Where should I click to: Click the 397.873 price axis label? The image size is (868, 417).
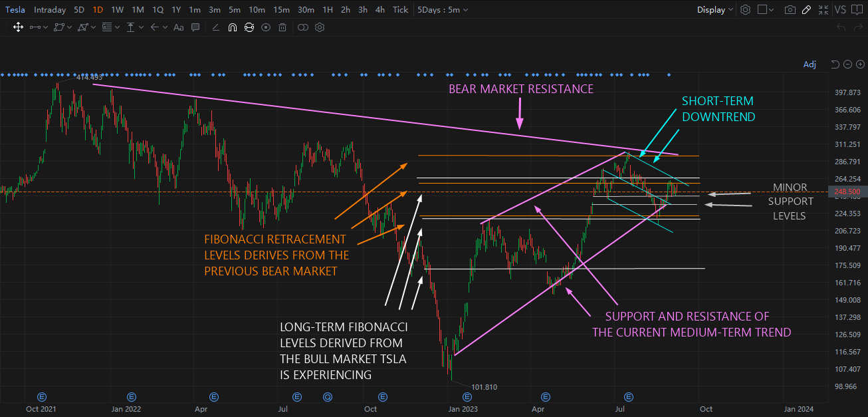tap(847, 92)
